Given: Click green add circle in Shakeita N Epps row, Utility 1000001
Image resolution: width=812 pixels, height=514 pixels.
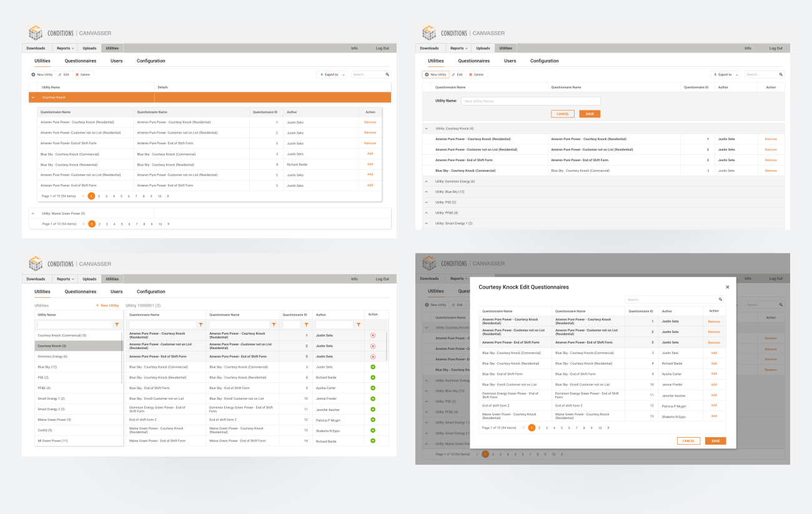Looking at the screenshot, I should click(373, 430).
